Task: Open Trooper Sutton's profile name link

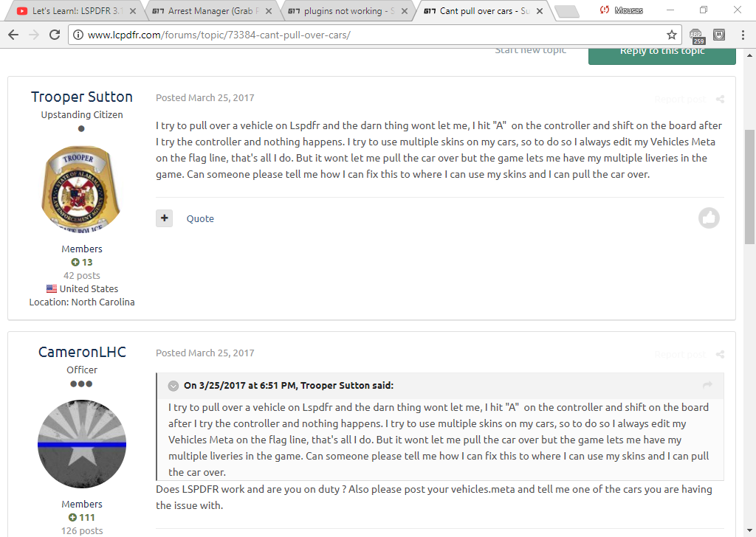Action: (x=82, y=97)
